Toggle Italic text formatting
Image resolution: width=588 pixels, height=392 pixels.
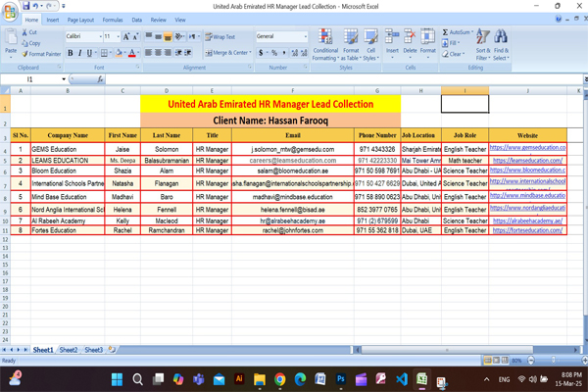pos(79,53)
